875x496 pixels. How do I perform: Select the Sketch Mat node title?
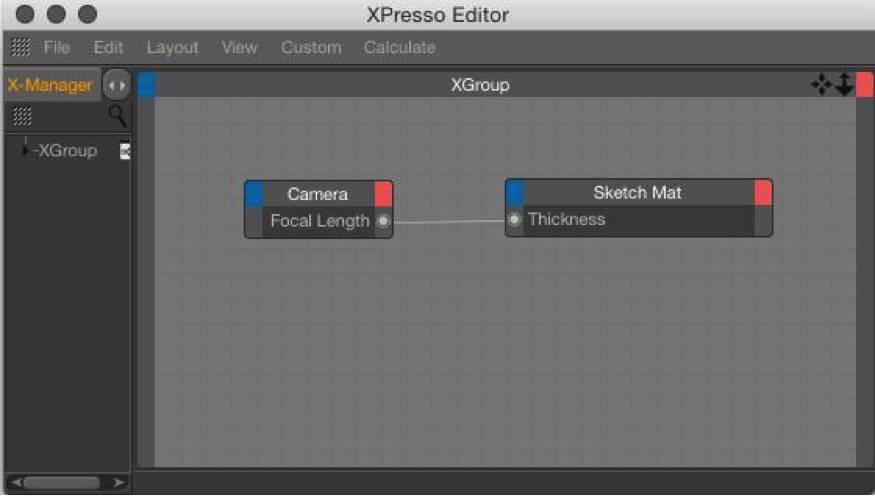point(637,192)
